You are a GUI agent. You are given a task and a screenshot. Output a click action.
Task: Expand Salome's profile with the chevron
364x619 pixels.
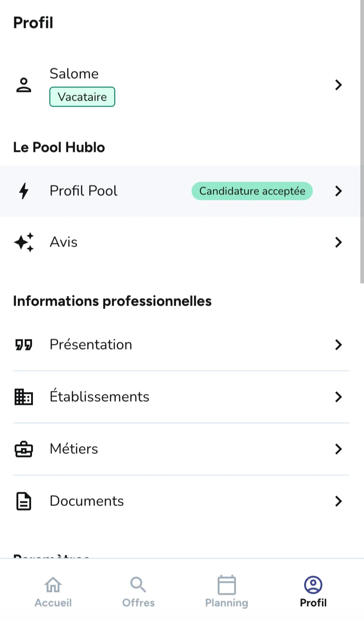pos(338,85)
